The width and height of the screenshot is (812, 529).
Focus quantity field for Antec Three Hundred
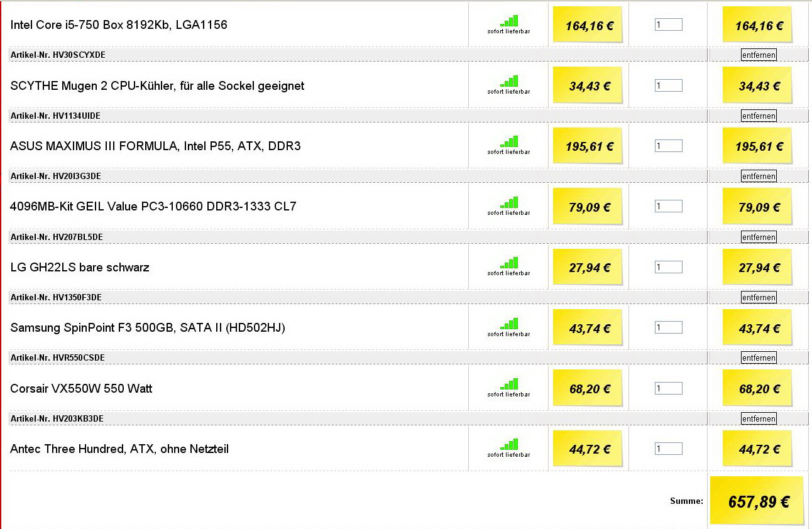668,449
